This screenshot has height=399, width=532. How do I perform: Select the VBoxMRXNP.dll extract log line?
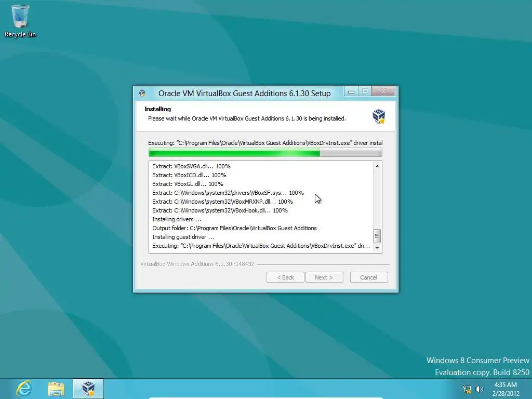click(x=222, y=202)
